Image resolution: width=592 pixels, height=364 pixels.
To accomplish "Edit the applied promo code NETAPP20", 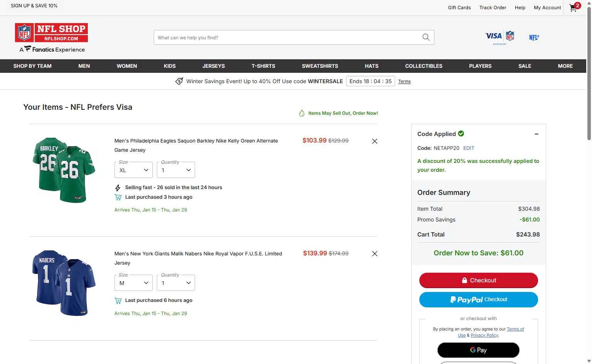I will [469, 148].
